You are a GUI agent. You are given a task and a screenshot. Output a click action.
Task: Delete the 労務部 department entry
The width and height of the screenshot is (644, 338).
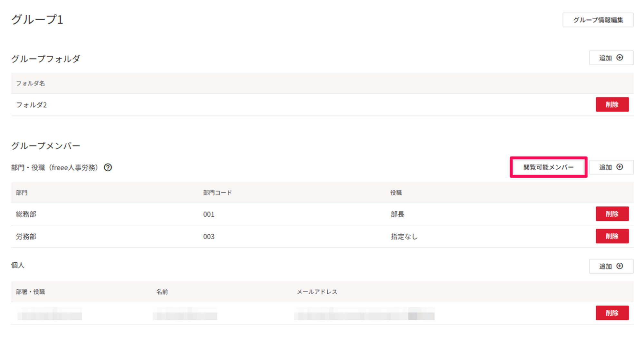pos(612,236)
